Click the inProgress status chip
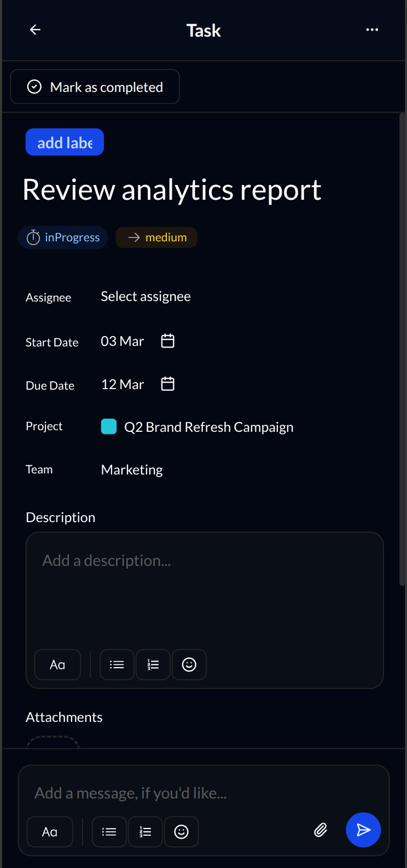Viewport: 407px width, 868px height. click(62, 238)
